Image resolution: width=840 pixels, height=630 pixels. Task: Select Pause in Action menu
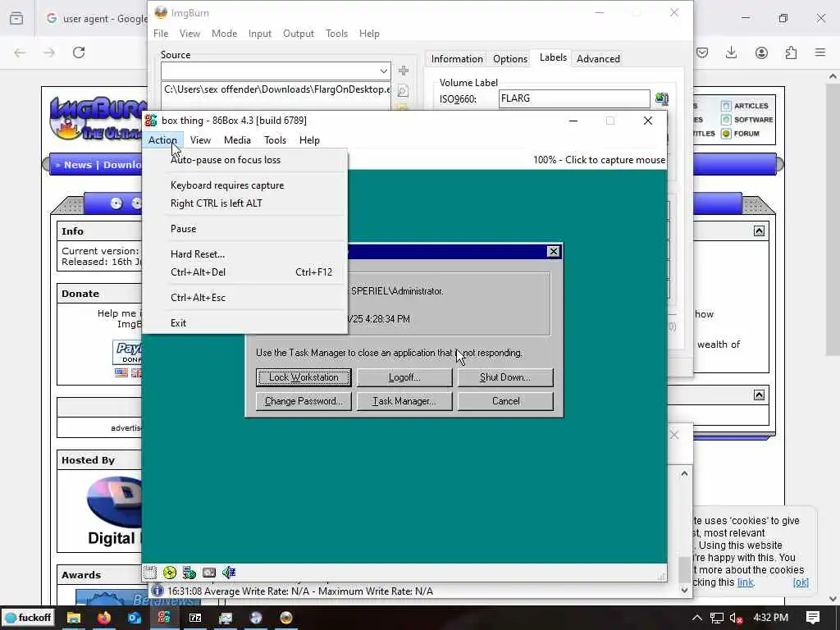pyautogui.click(x=244, y=229)
